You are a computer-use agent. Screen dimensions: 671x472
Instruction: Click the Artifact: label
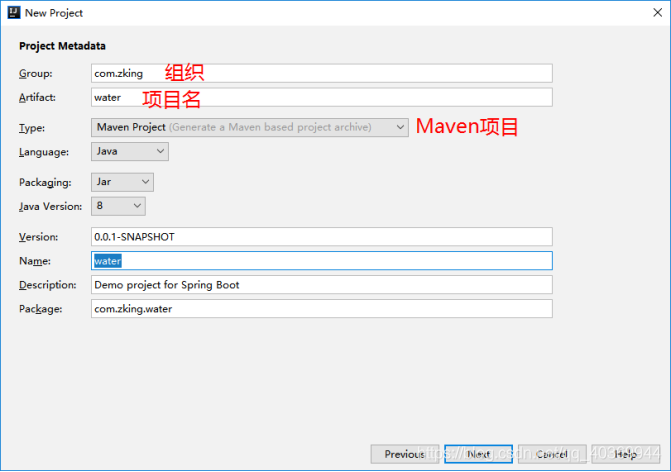tap(37, 98)
